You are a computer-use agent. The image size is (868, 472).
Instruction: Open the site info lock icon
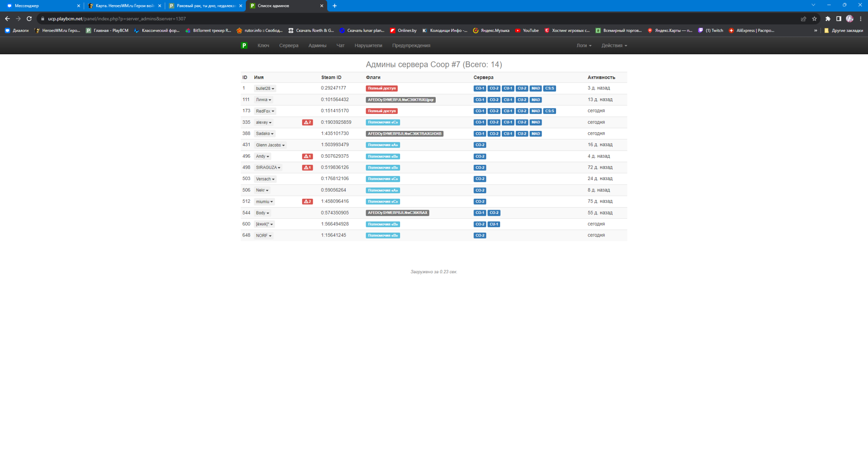[x=42, y=19]
